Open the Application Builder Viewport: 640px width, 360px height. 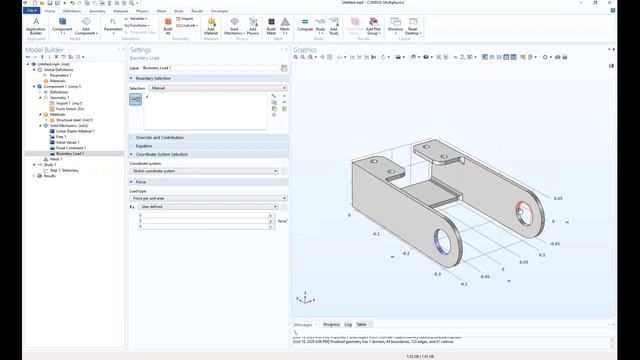(x=36, y=25)
